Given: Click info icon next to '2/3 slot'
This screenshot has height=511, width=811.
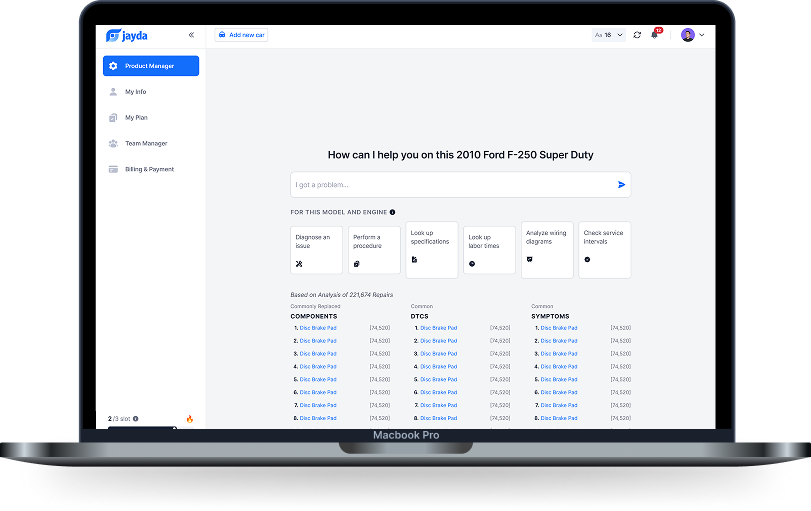Looking at the screenshot, I should point(136,419).
